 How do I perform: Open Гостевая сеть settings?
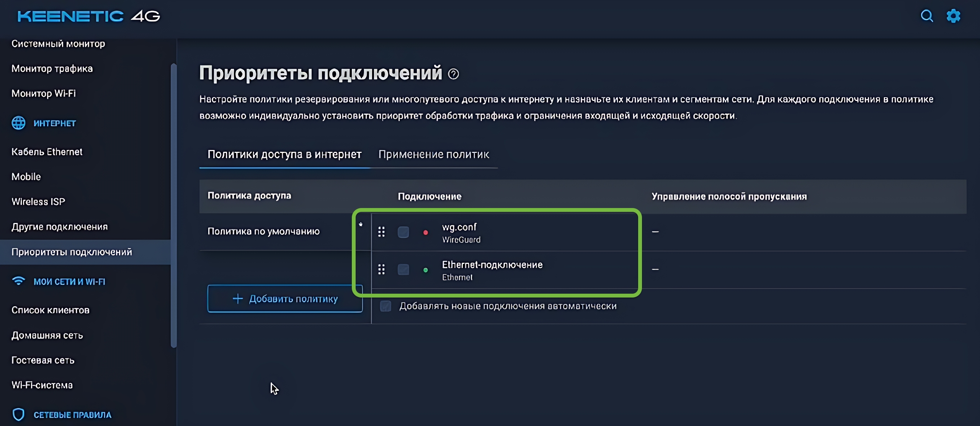[43, 360]
